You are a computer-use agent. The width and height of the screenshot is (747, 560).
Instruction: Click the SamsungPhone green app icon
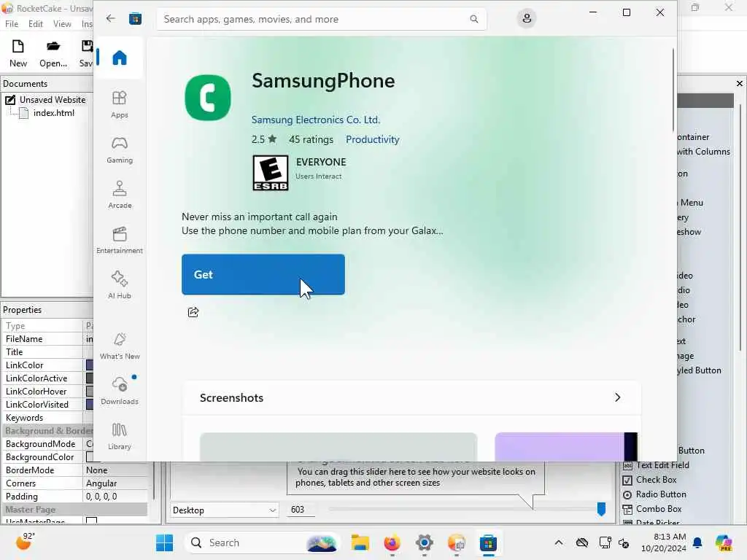[x=208, y=98]
